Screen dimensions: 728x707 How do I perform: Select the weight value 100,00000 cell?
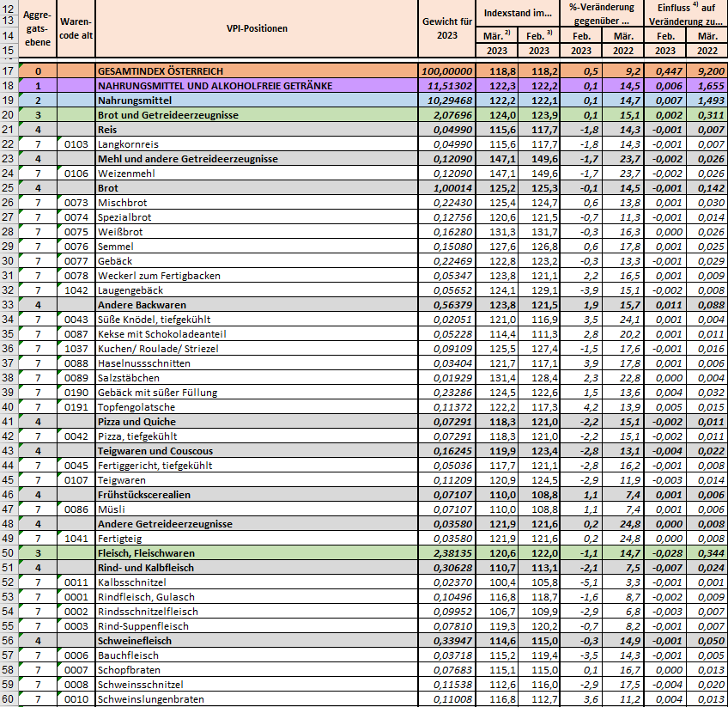point(447,71)
